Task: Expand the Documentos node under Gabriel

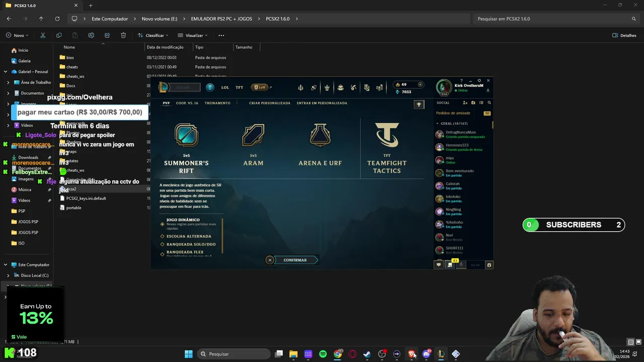Action: pyautogui.click(x=8, y=93)
